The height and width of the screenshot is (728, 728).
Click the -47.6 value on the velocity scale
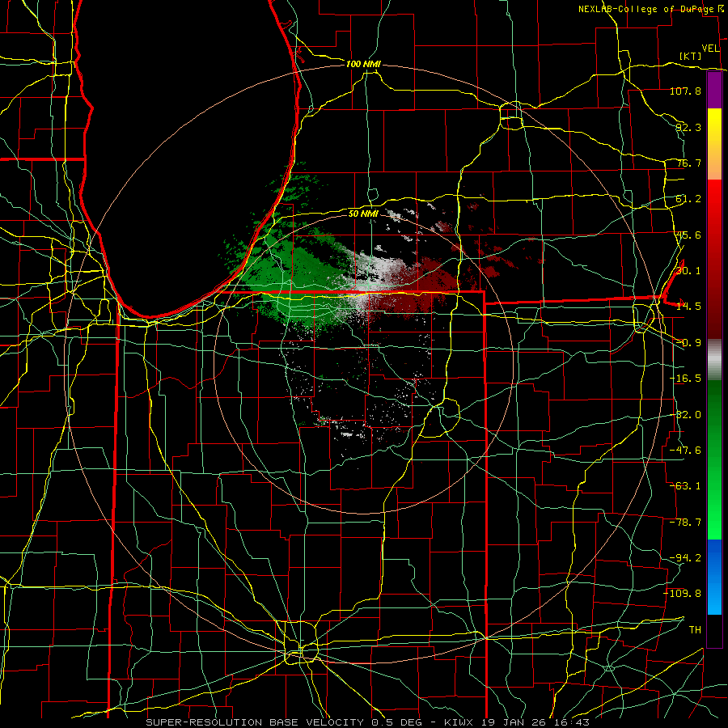click(685, 451)
